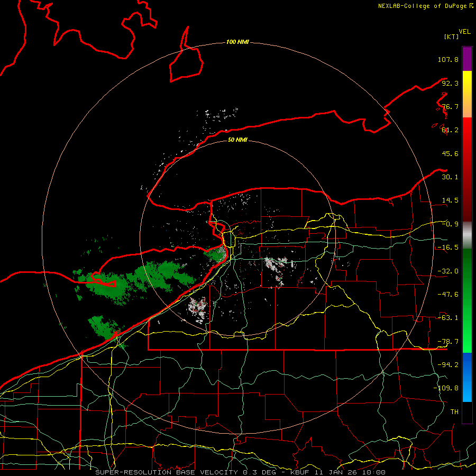Image resolution: width=476 pixels, height=476 pixels.
Task: Click the 14.5 velocity scale value
Action: (450, 200)
